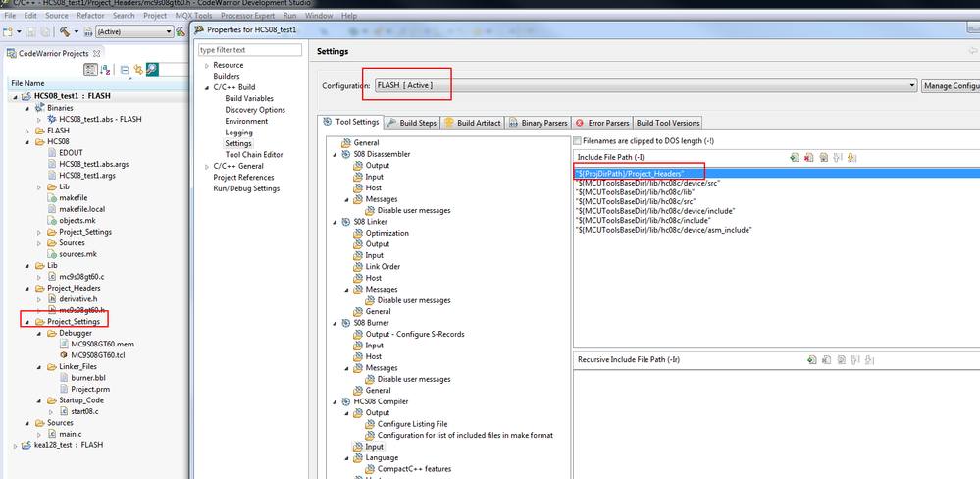Collapse the C/C++ Build category
980x479 pixels.
pos(206,87)
